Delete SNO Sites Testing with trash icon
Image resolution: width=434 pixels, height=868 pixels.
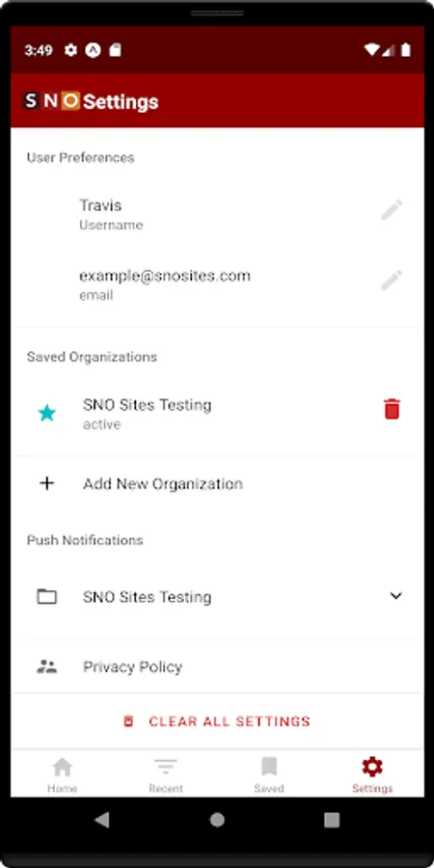tap(392, 409)
